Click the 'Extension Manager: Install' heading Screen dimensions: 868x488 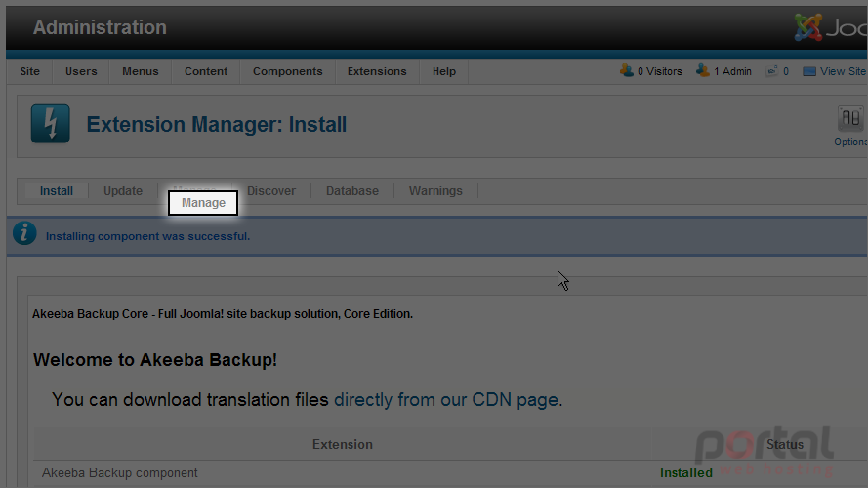(x=217, y=124)
